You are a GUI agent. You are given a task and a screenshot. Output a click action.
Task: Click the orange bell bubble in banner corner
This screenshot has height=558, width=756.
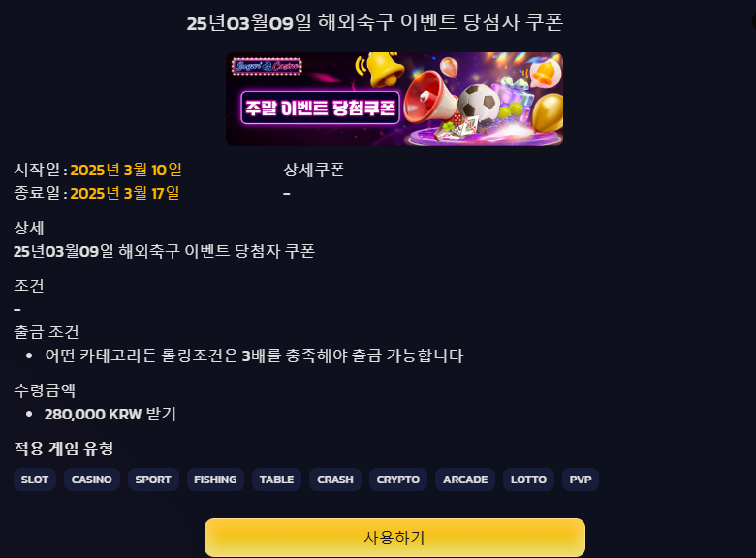tap(546, 74)
